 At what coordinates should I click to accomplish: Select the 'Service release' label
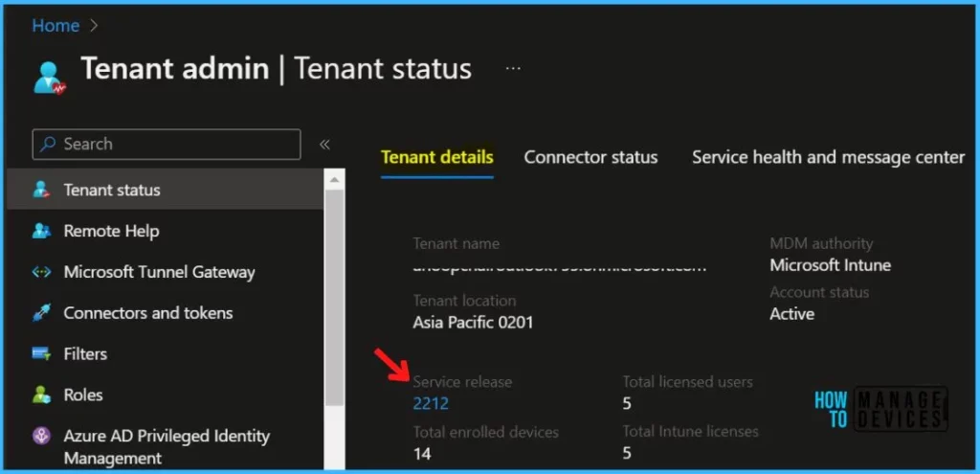tap(462, 381)
